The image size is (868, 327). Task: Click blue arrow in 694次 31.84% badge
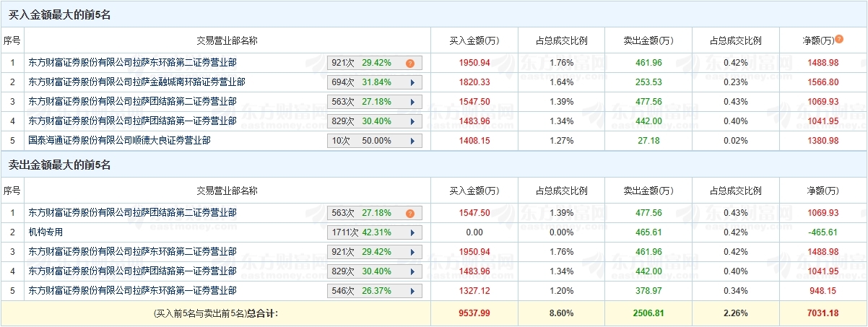pos(412,82)
